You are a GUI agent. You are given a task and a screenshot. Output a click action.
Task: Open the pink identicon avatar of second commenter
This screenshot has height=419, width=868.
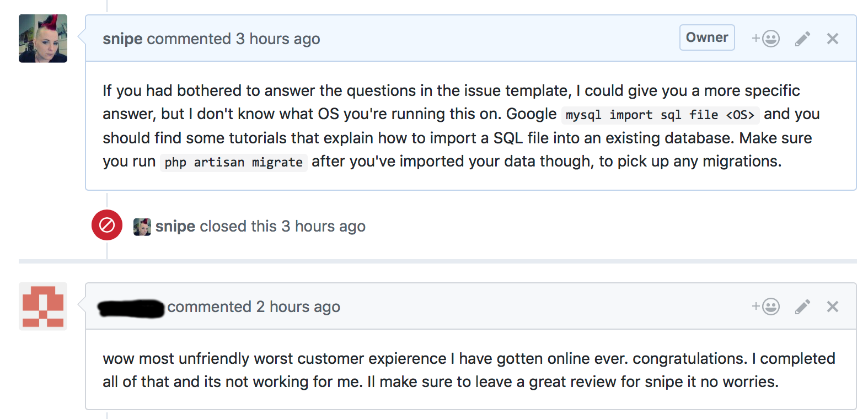(x=43, y=307)
